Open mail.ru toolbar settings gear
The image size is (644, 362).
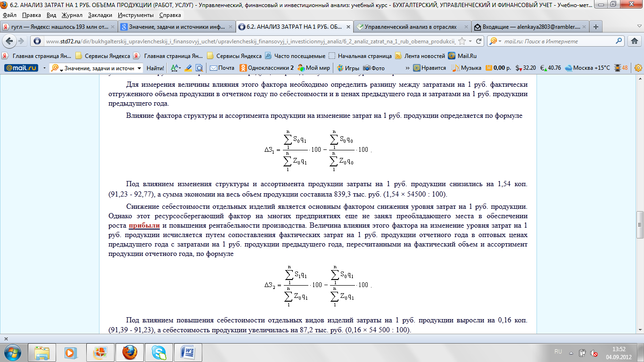(x=638, y=68)
